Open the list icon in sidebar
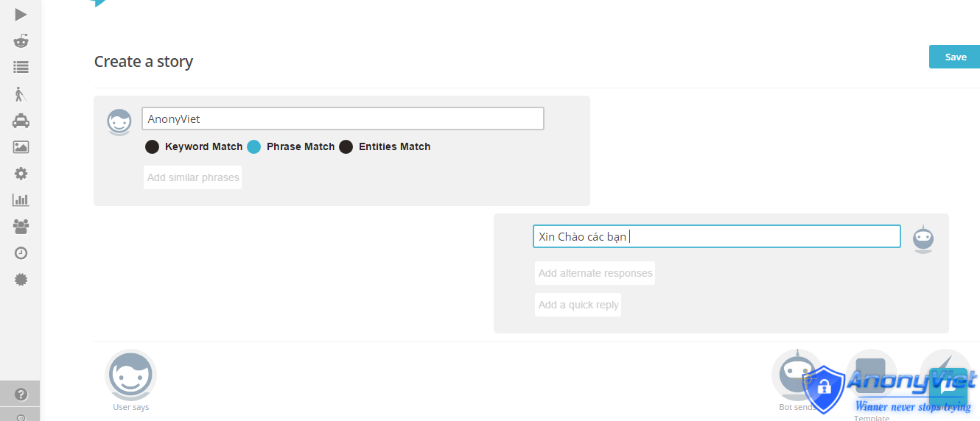Screen dimensions: 980x421 [21, 67]
